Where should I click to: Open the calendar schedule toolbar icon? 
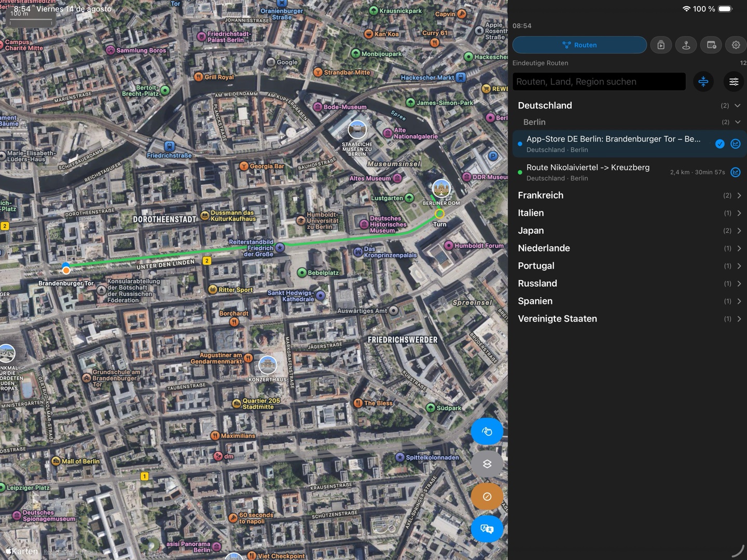pos(711,45)
